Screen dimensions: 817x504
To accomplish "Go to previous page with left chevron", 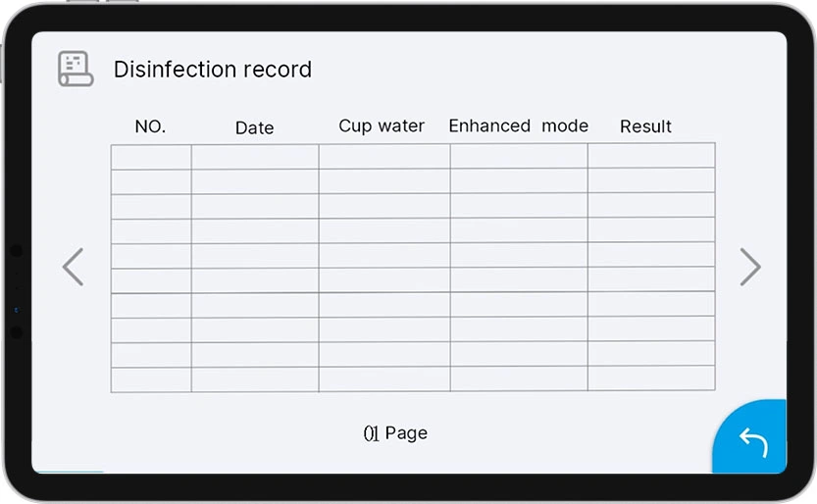I will [74, 267].
